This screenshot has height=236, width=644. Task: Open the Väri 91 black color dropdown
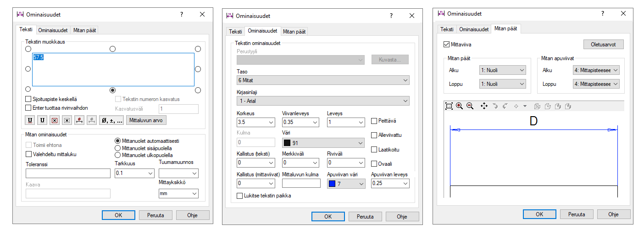click(323, 143)
